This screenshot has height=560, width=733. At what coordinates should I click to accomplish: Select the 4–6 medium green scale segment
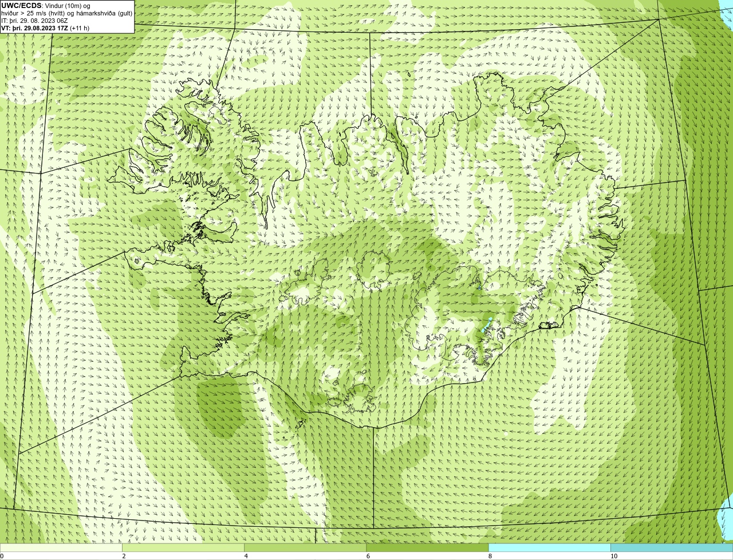pyautogui.click(x=305, y=547)
